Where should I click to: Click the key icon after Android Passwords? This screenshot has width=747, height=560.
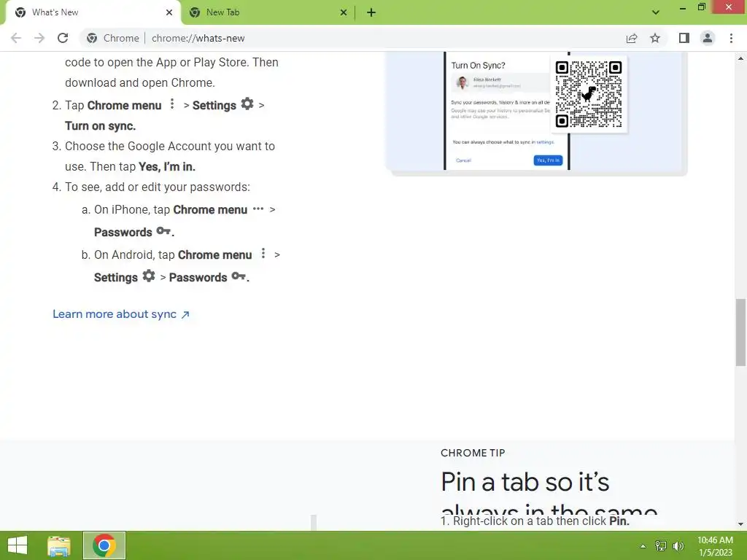point(239,276)
